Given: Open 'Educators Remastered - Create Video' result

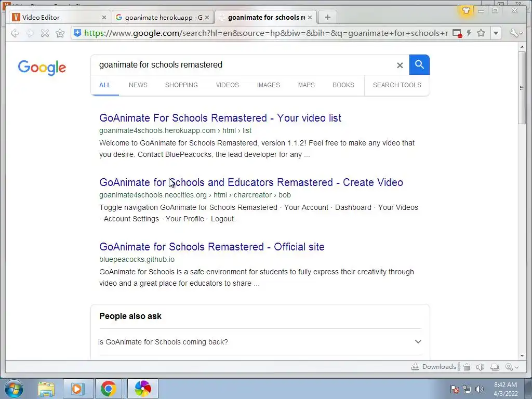Looking at the screenshot, I should point(251,182).
